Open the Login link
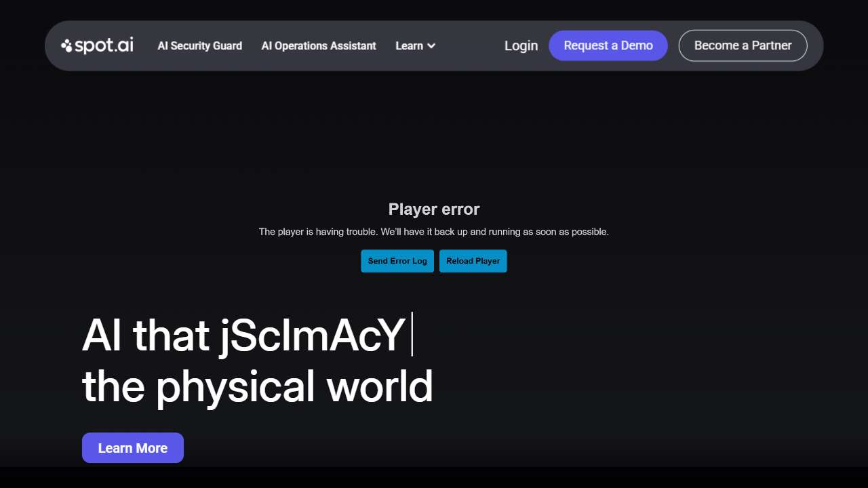The height and width of the screenshot is (488, 868). coord(521,45)
